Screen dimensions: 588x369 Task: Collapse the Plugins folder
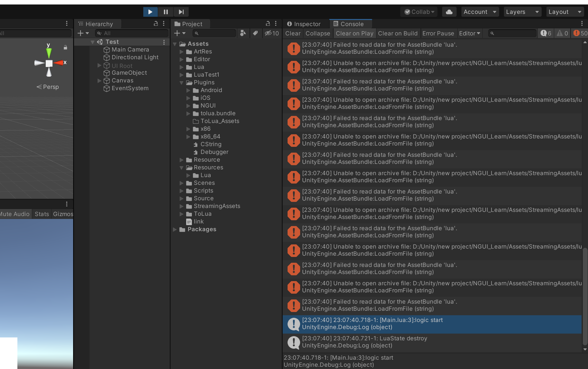click(182, 83)
